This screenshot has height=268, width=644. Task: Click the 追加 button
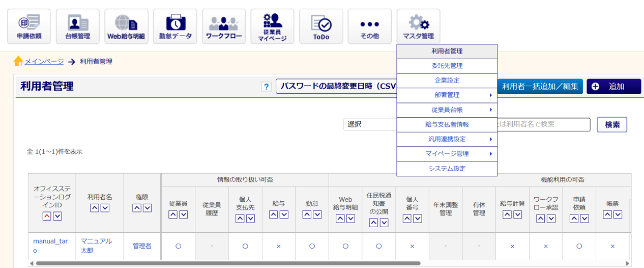613,87
